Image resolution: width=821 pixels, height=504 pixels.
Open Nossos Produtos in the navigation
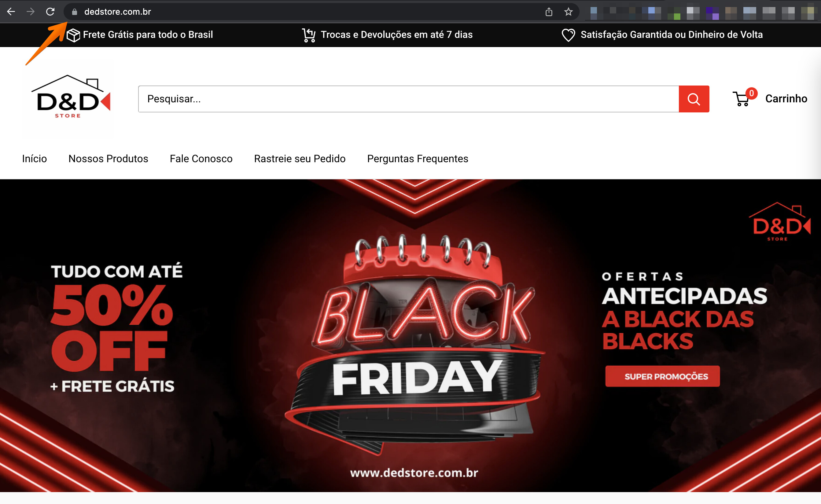pos(109,159)
